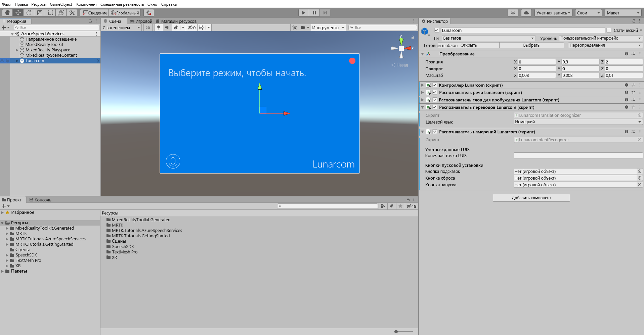Screen dimensions: 644x335
Task: Open the Collaborate sun icon
Action: click(513, 13)
